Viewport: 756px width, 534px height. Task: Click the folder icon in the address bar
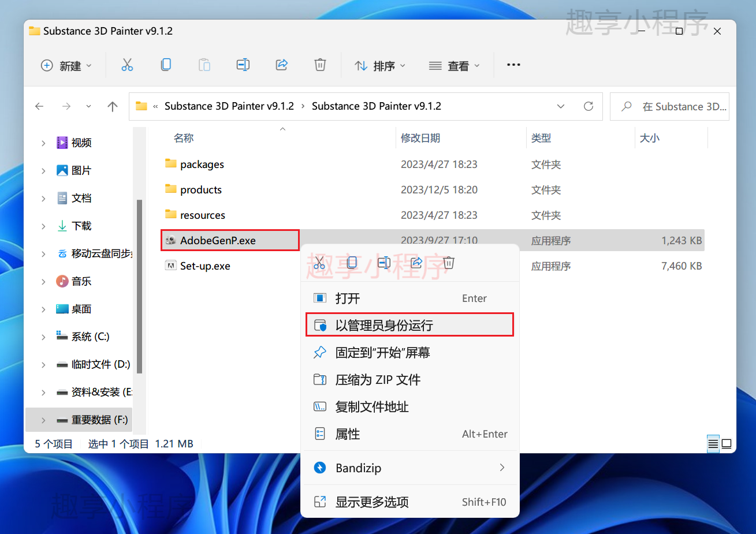(x=141, y=106)
